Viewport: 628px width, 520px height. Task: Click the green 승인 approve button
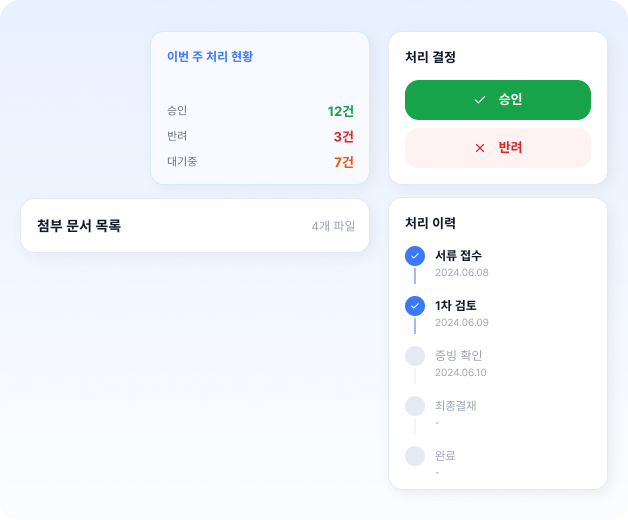click(x=498, y=100)
